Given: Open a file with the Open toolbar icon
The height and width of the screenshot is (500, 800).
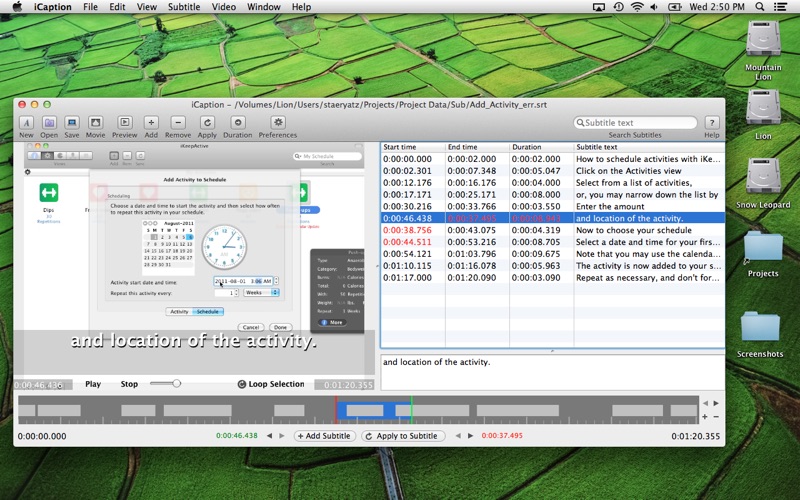Looking at the screenshot, I should click(x=49, y=122).
